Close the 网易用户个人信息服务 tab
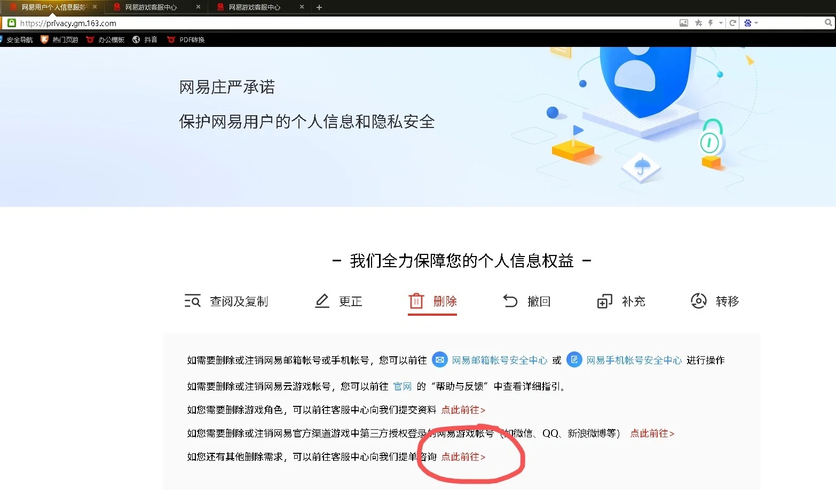The height and width of the screenshot is (504, 836). (95, 7)
